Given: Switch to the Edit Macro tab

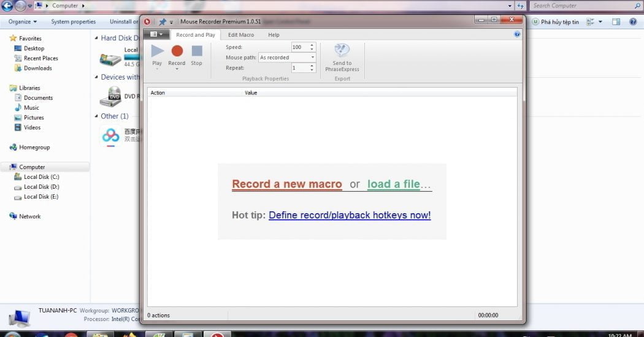Looking at the screenshot, I should tap(241, 35).
